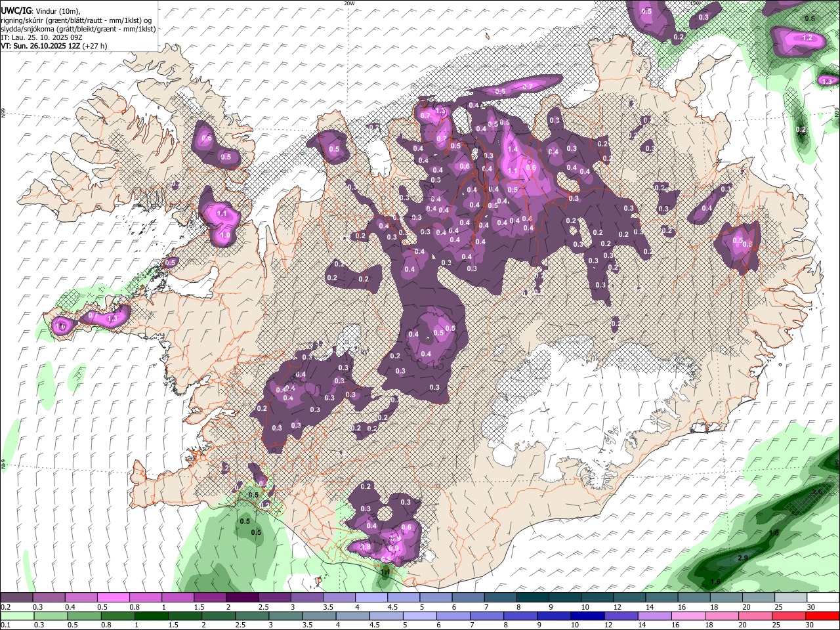Click the '20W' longitude label
Viewport: 840px width, 630px height.
pyautogui.click(x=349, y=3)
